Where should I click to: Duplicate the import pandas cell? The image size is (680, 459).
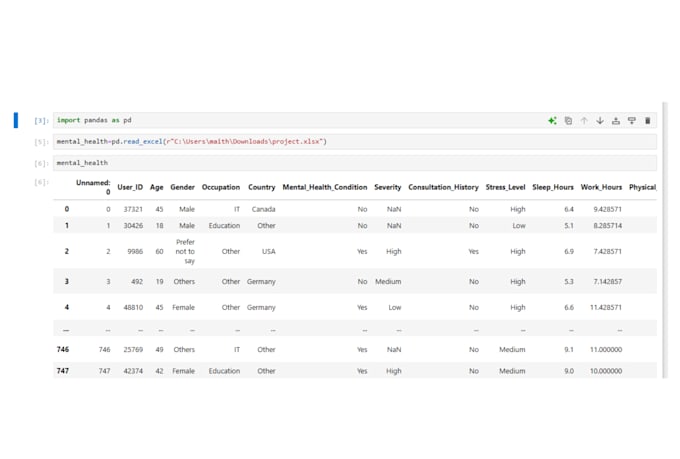[568, 121]
